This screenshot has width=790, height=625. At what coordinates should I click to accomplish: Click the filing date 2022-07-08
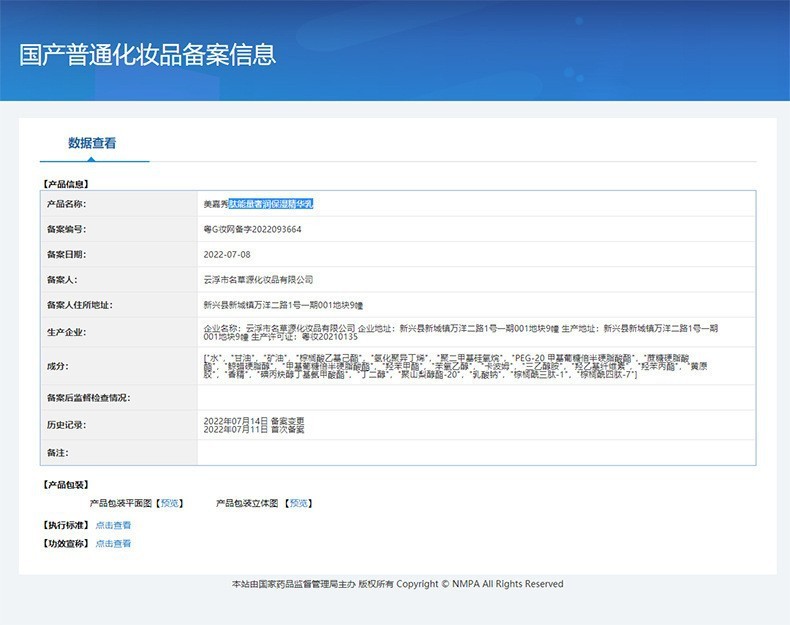227,254
